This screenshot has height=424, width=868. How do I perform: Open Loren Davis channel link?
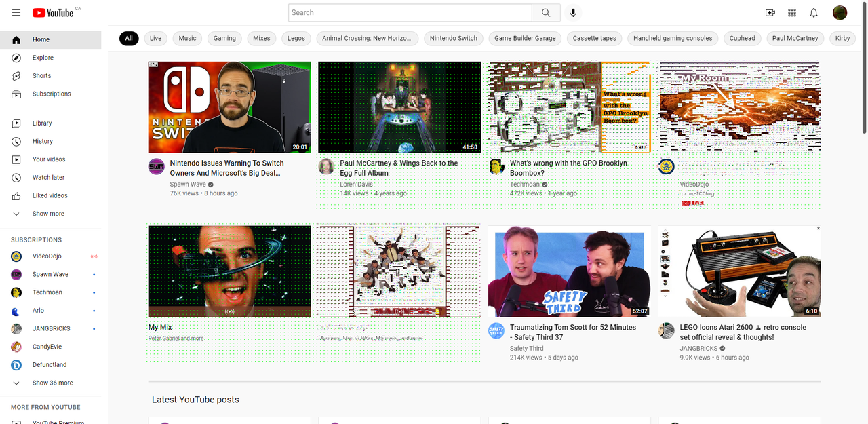(x=357, y=185)
